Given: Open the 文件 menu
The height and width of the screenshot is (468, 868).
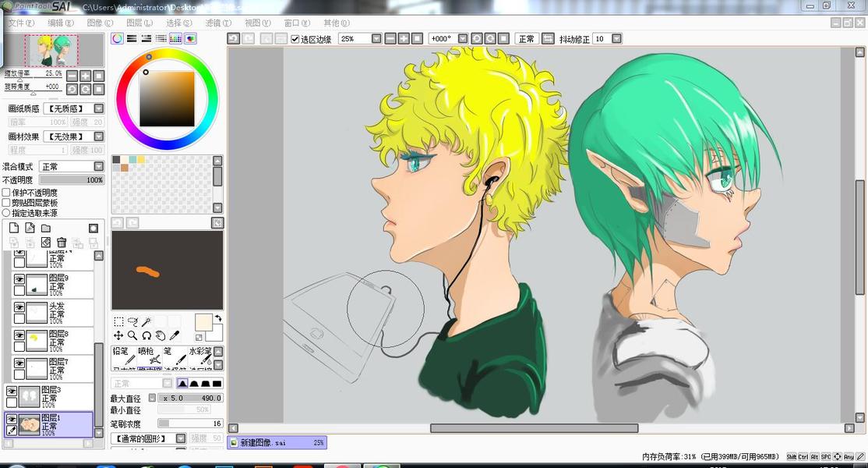Looking at the screenshot, I should point(21,23).
